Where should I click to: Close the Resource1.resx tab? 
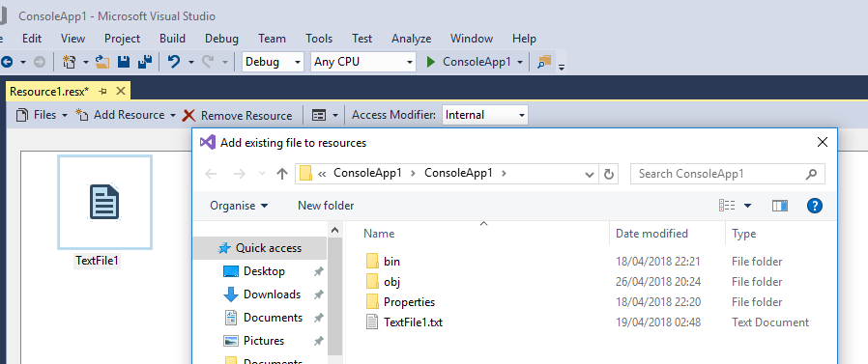(121, 92)
